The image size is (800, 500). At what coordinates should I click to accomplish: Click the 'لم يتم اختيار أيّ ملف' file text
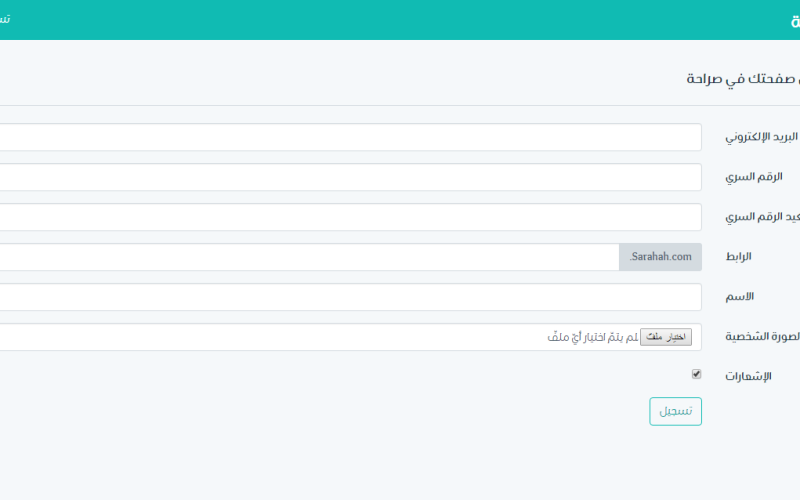click(593, 337)
